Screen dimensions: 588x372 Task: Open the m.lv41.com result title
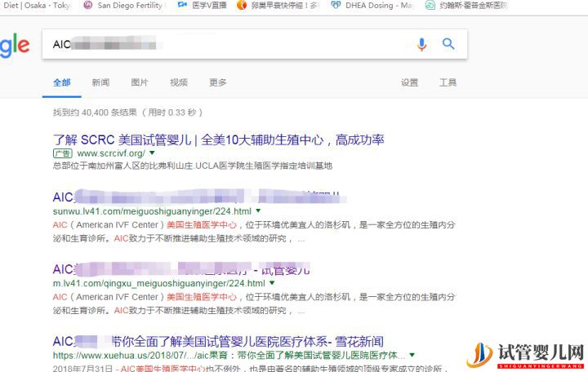pyautogui.click(x=181, y=269)
